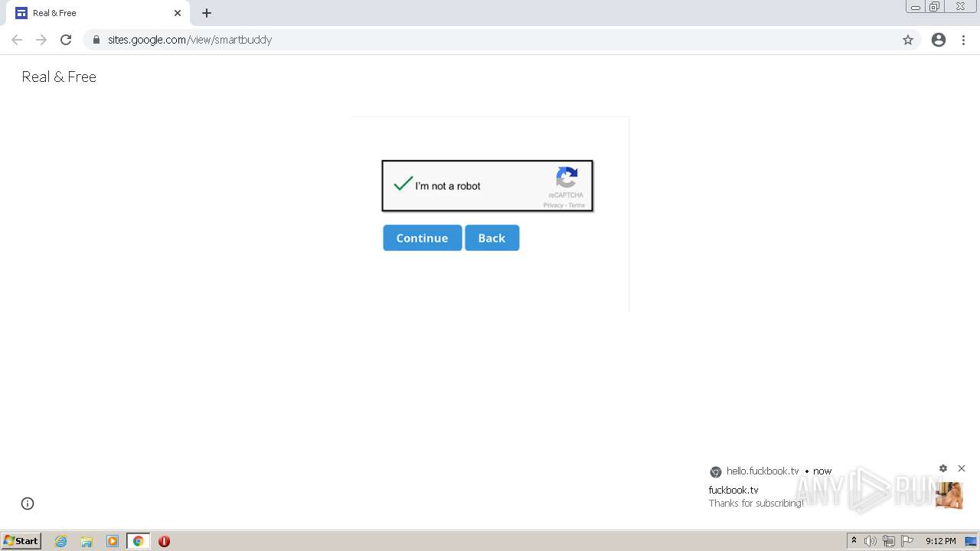The height and width of the screenshot is (551, 980).
Task: Reload the current page
Action: (x=66, y=40)
